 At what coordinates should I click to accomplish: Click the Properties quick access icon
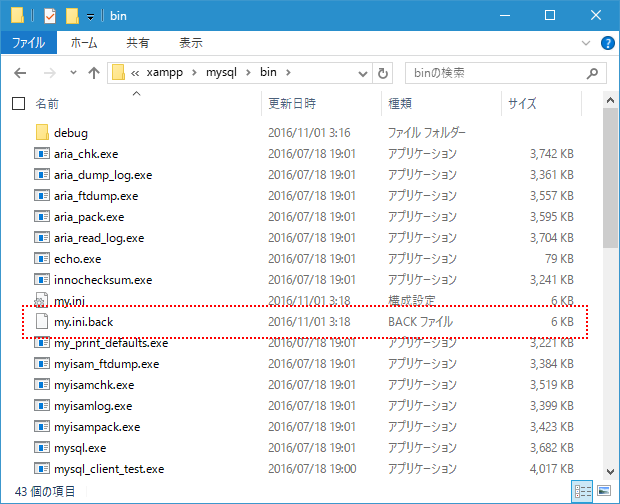[50, 16]
